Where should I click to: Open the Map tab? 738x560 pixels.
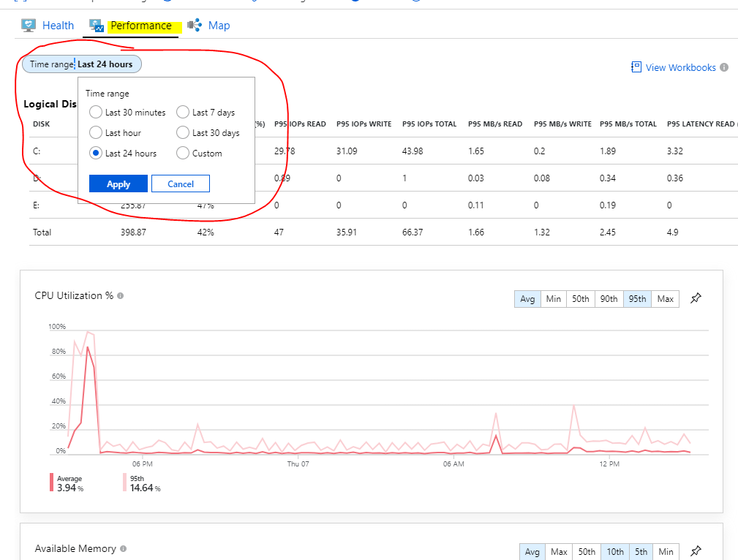[x=218, y=25]
